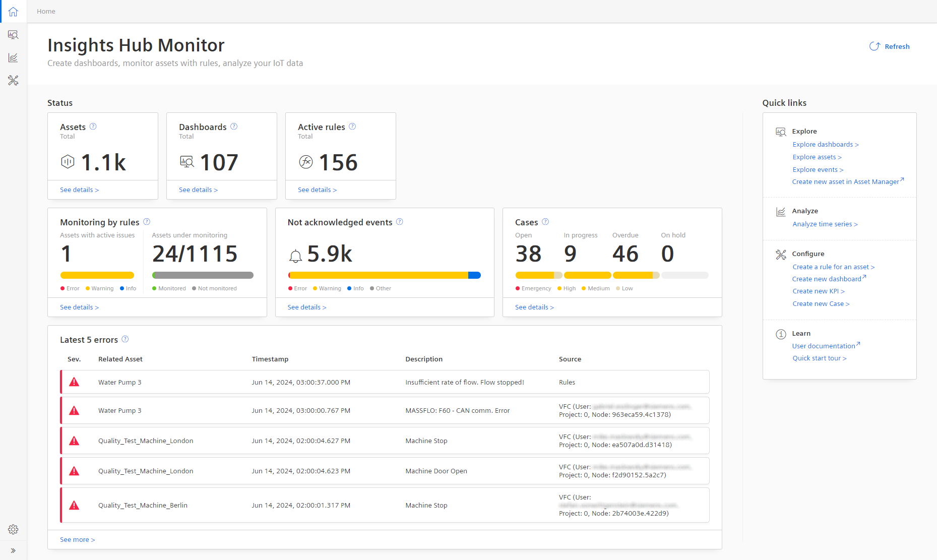This screenshot has width=937, height=560.
Task: Open User documentation link
Action: 826,346
